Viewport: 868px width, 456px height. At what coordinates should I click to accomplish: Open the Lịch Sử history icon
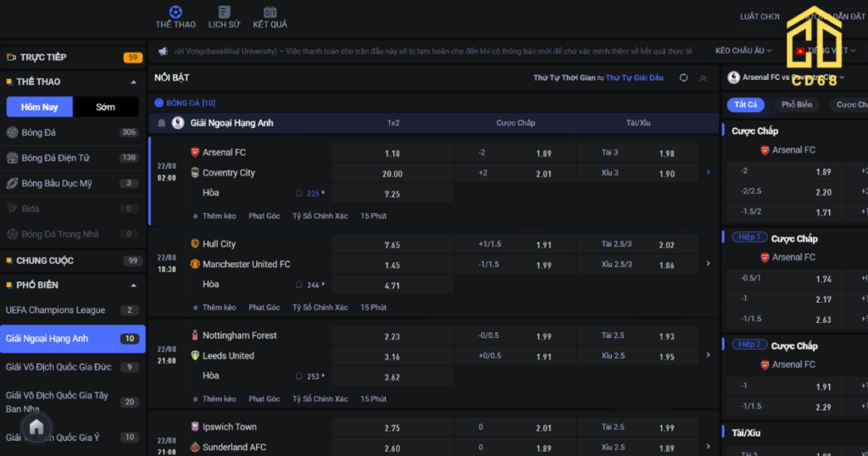[x=224, y=12]
